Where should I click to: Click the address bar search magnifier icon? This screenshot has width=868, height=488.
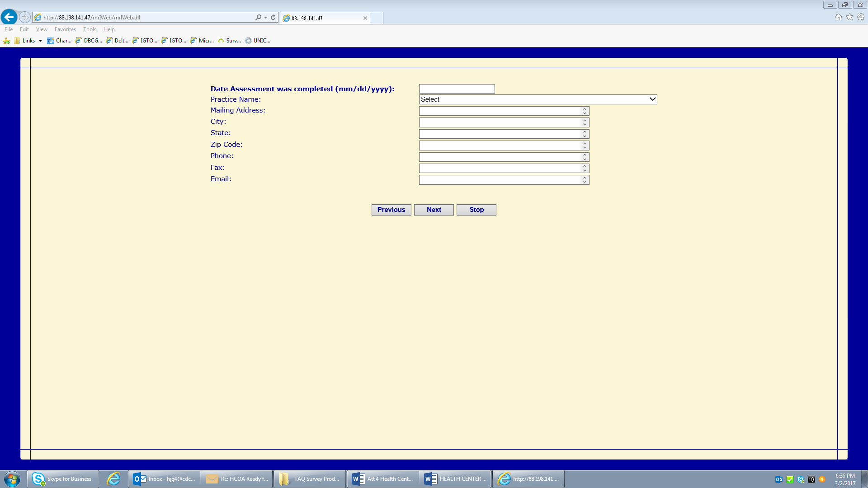pos(258,17)
